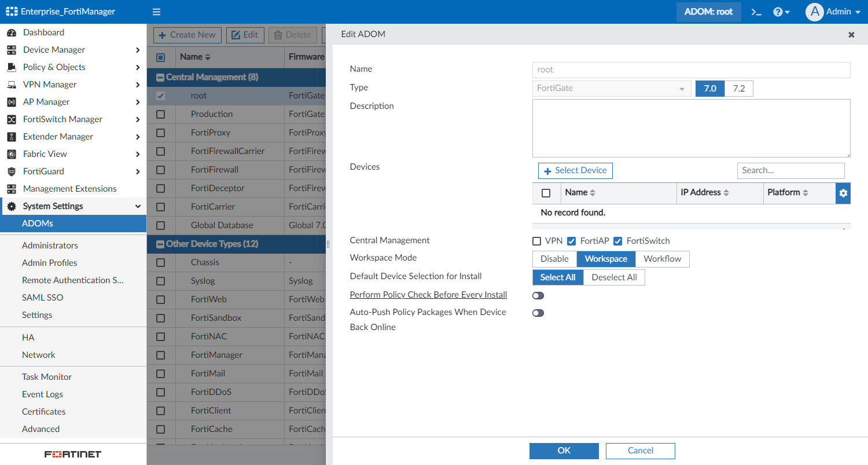Viewport: 868px width, 465px height.
Task: Click the device Search field
Action: tap(791, 170)
